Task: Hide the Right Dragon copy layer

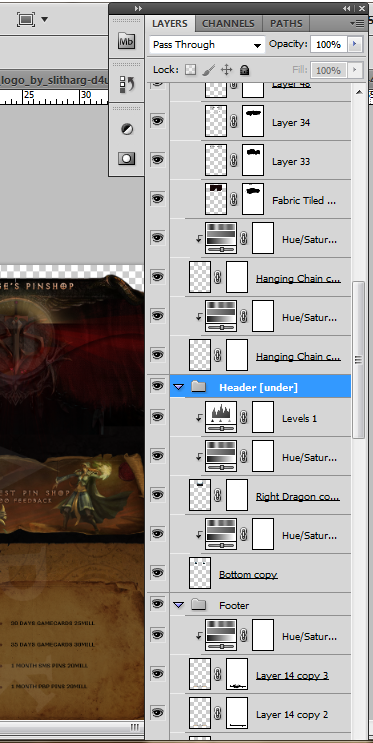Action: click(157, 494)
